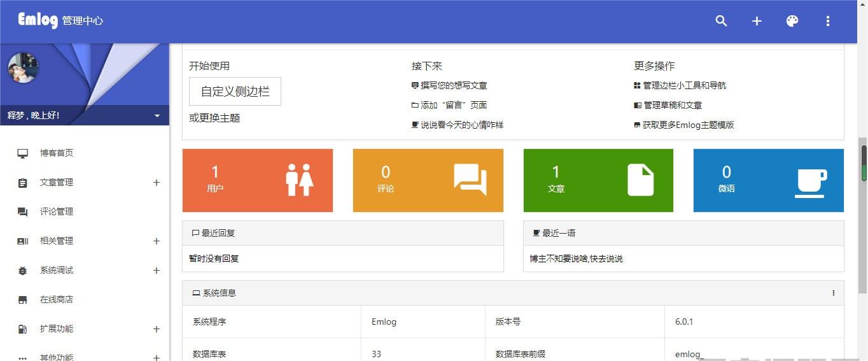This screenshot has width=868, height=361.
Task: Go to 博客首页 in sidebar
Action: [x=57, y=153]
